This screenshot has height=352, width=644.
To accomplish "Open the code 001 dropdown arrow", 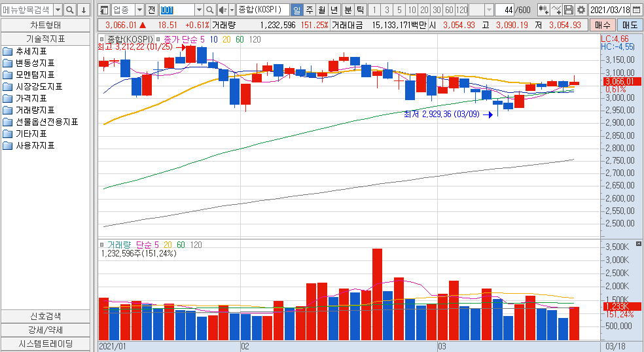I will click(x=199, y=10).
